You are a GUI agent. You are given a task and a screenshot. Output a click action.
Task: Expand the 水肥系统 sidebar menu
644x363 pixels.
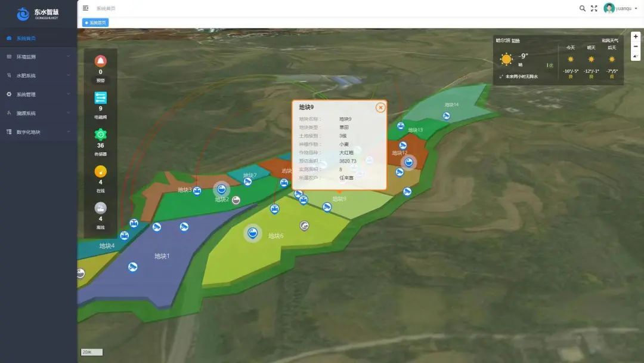(x=38, y=76)
